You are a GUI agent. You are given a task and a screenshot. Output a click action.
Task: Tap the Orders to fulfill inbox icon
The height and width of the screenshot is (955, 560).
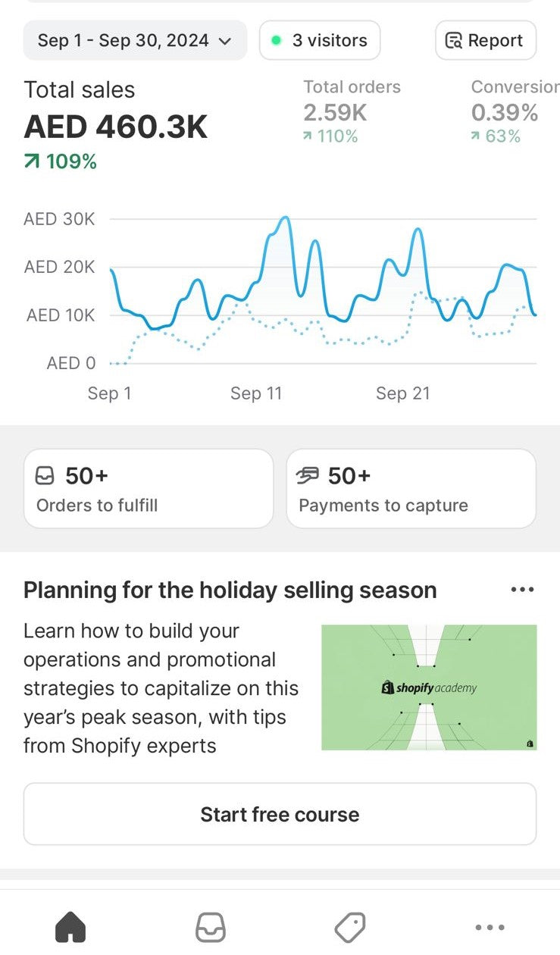[45, 476]
